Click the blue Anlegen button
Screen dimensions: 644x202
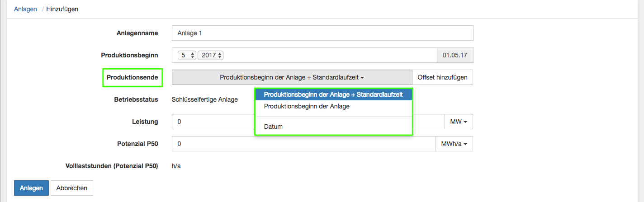point(31,188)
